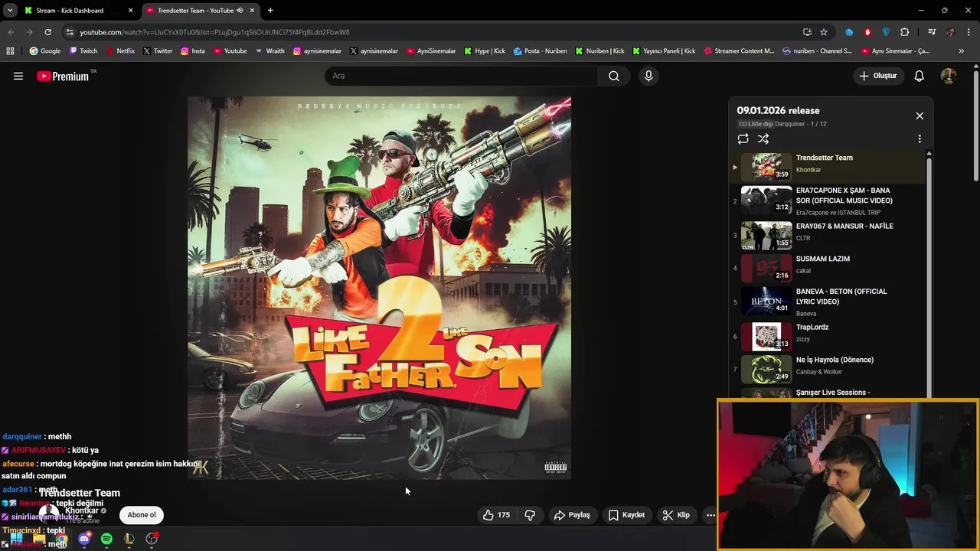
Task: Open the Streamer Content M... bookmark
Action: pos(738,51)
